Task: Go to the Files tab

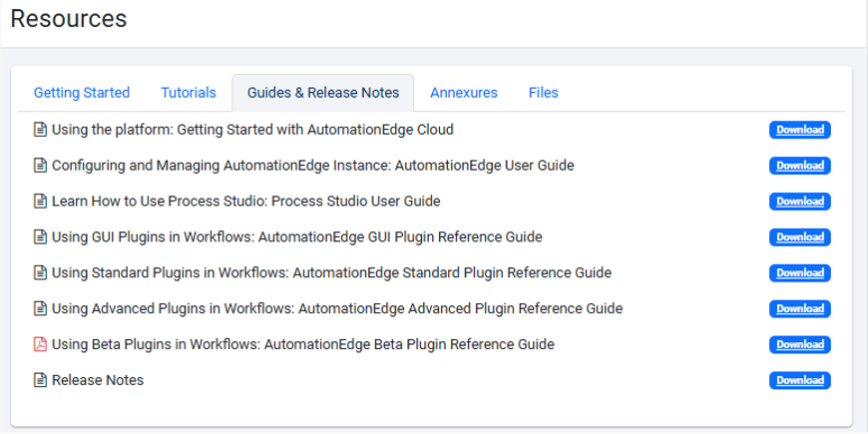Action: click(543, 93)
